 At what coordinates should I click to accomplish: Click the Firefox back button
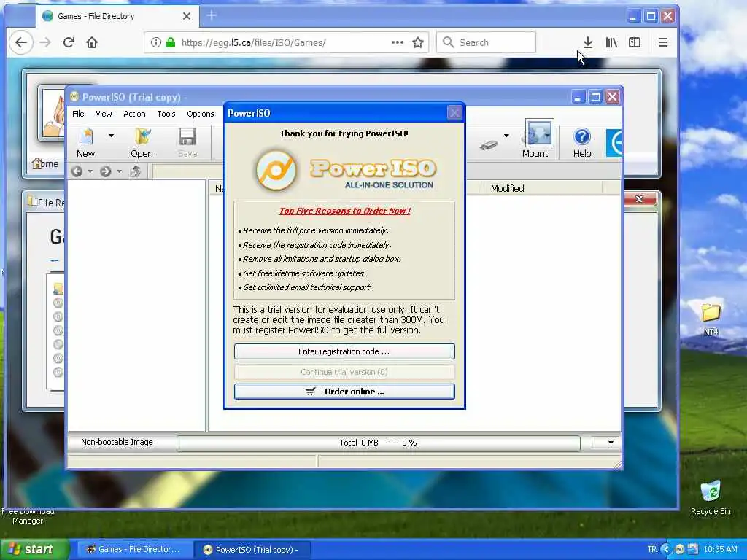click(x=21, y=42)
